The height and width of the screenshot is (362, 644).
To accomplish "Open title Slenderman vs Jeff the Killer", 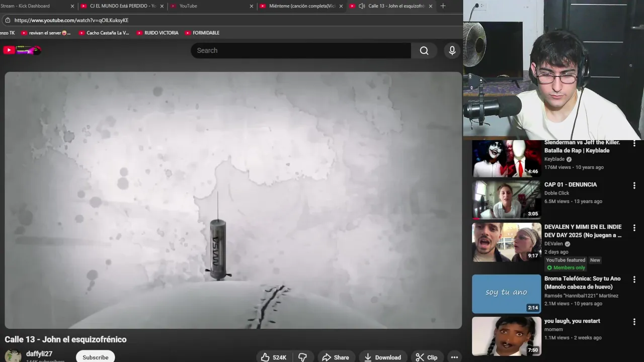I will coord(582,146).
